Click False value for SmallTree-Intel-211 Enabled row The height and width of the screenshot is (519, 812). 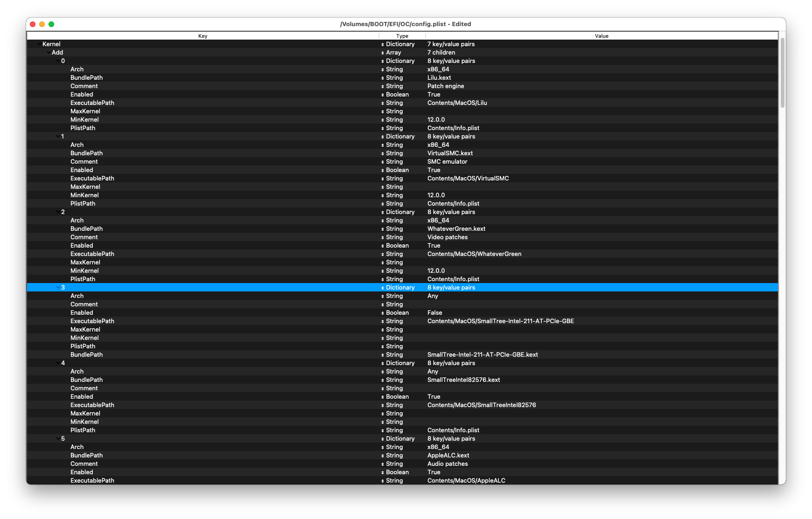[434, 313]
